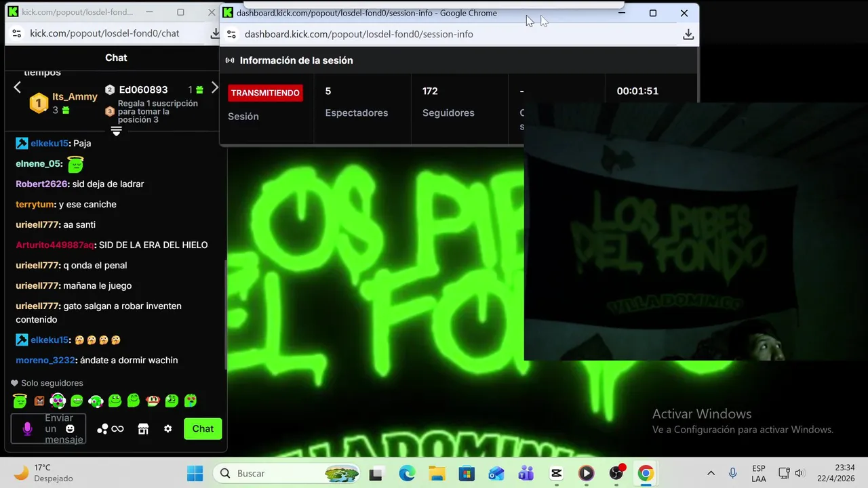
Task: Click the TRANSMITIENDO live status badge
Action: click(265, 93)
